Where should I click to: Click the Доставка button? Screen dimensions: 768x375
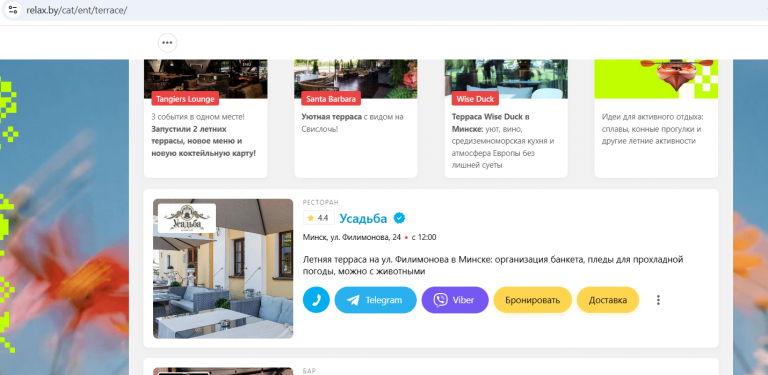click(x=607, y=300)
